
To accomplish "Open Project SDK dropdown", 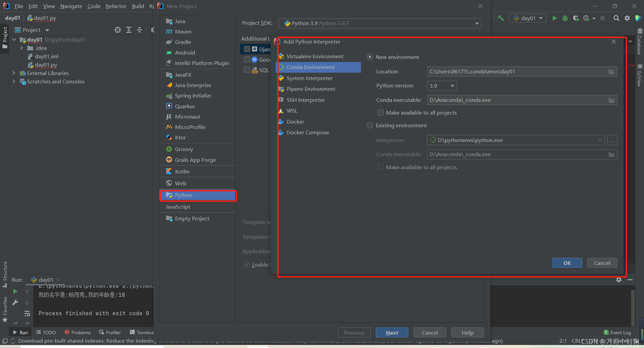I will (x=380, y=23).
